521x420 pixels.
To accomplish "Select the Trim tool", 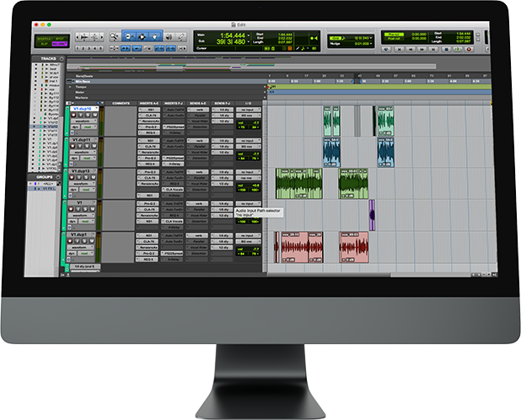I will [129, 36].
